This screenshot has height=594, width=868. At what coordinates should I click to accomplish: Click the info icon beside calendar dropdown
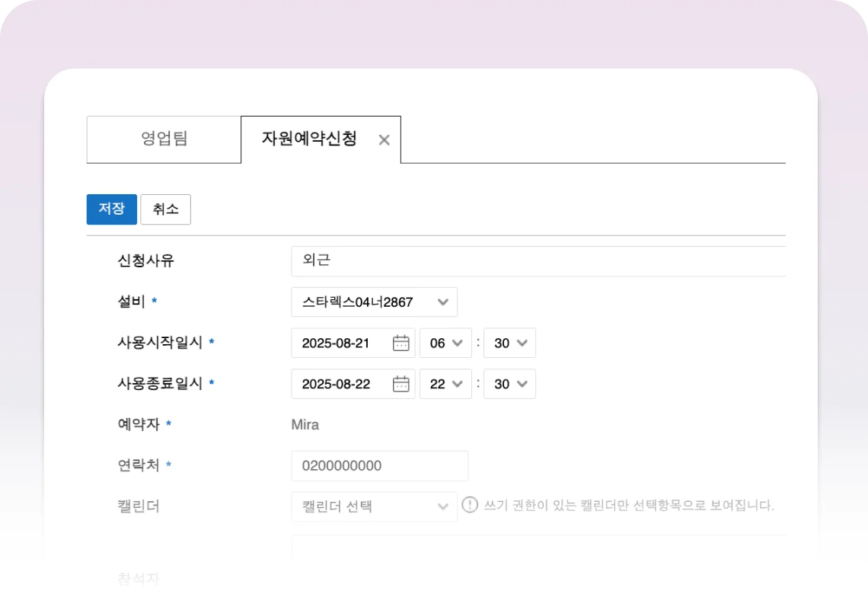[x=470, y=505]
